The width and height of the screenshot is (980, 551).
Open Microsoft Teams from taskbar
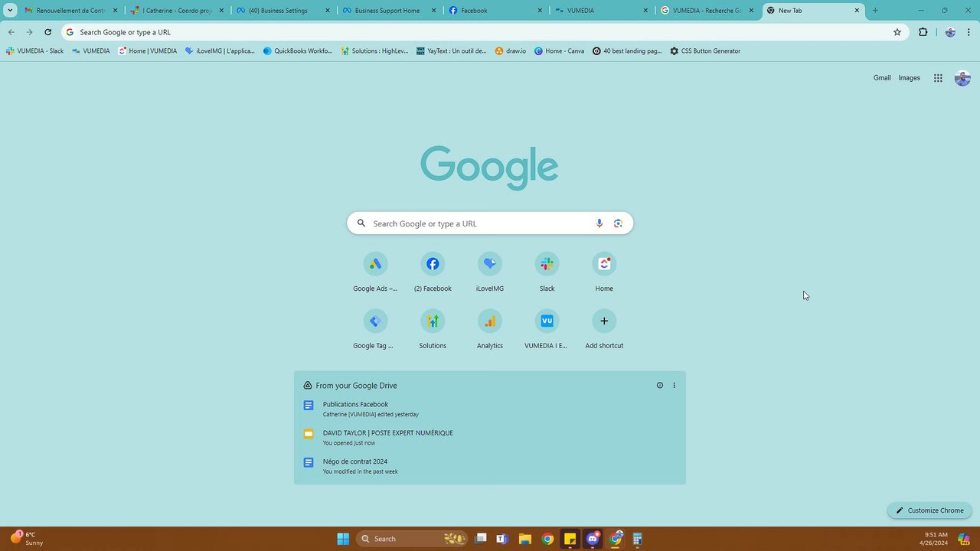502,539
